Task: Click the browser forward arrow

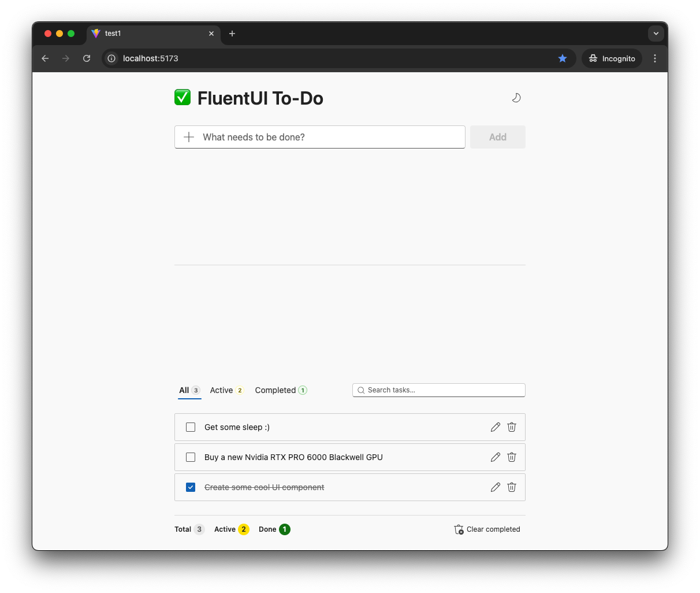Action: point(66,58)
